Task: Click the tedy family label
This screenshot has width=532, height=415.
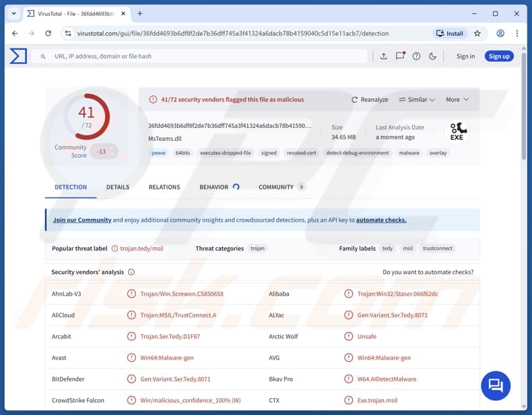Action: [387, 249]
